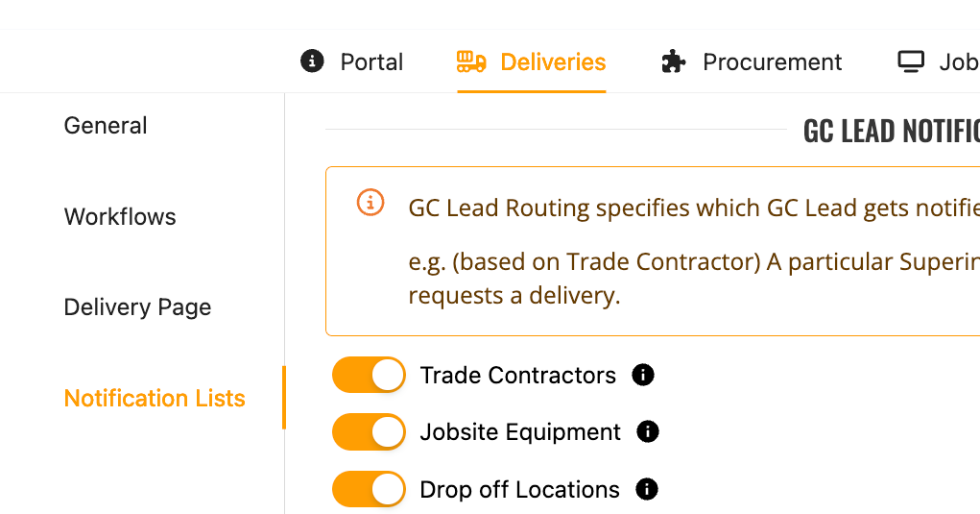This screenshot has width=980, height=514.
Task: Click info icon next to Trade Contractors
Action: 643,375
